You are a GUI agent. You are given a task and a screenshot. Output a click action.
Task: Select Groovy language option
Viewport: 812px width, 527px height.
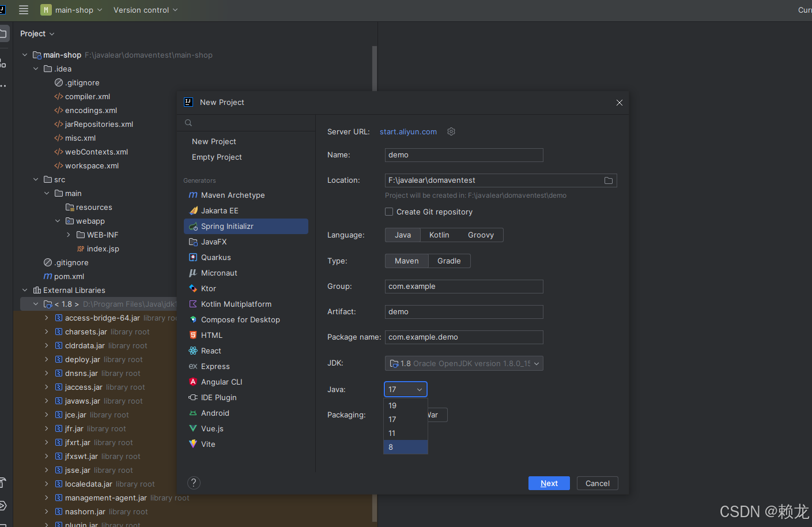click(481, 235)
